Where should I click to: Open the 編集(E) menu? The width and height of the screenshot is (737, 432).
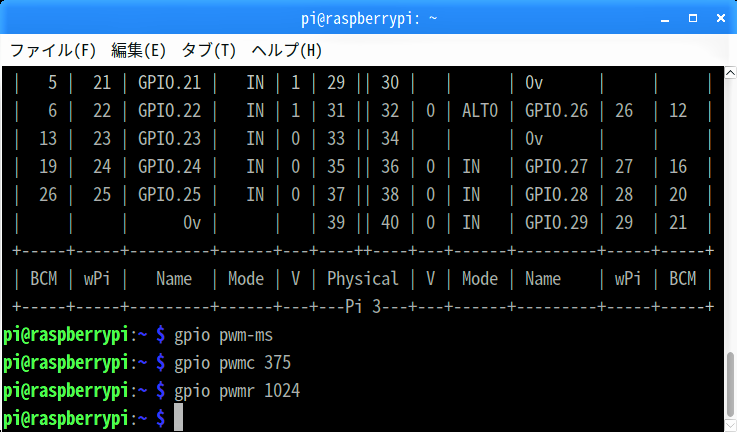(x=139, y=50)
